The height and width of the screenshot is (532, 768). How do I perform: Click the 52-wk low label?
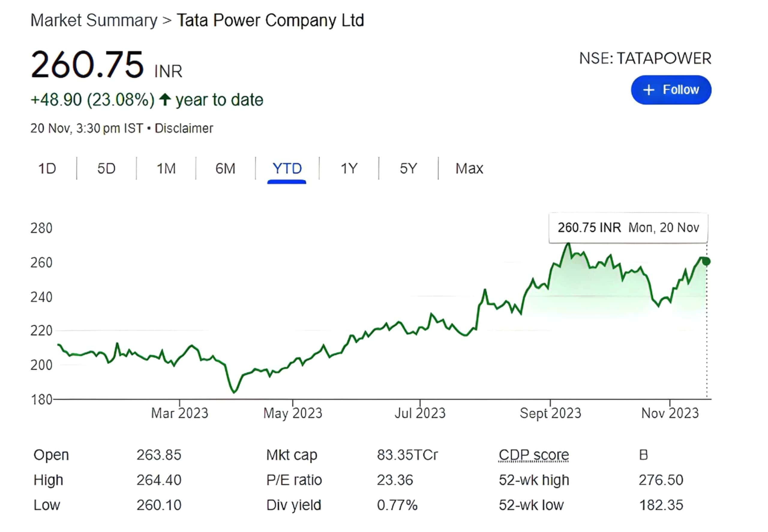(531, 505)
